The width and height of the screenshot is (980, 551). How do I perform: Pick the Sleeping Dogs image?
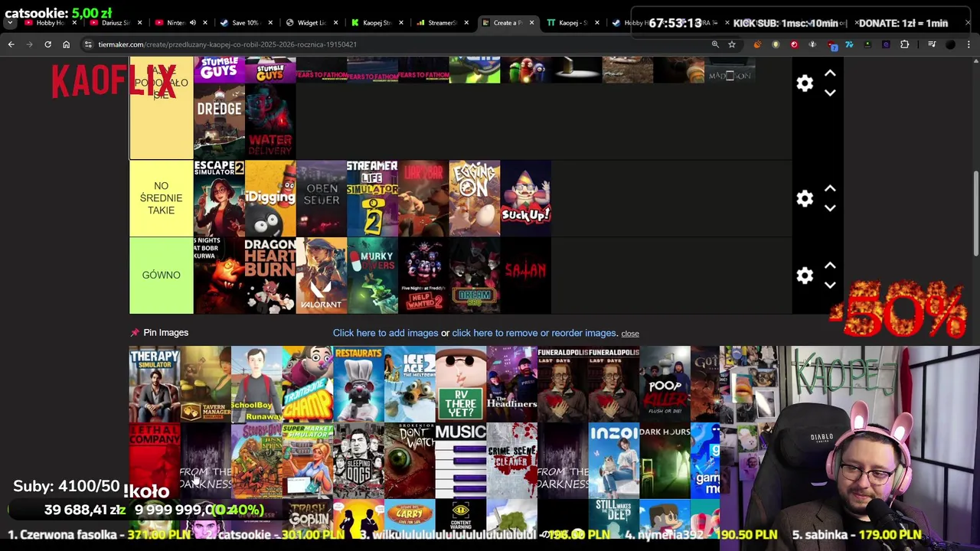click(x=358, y=461)
